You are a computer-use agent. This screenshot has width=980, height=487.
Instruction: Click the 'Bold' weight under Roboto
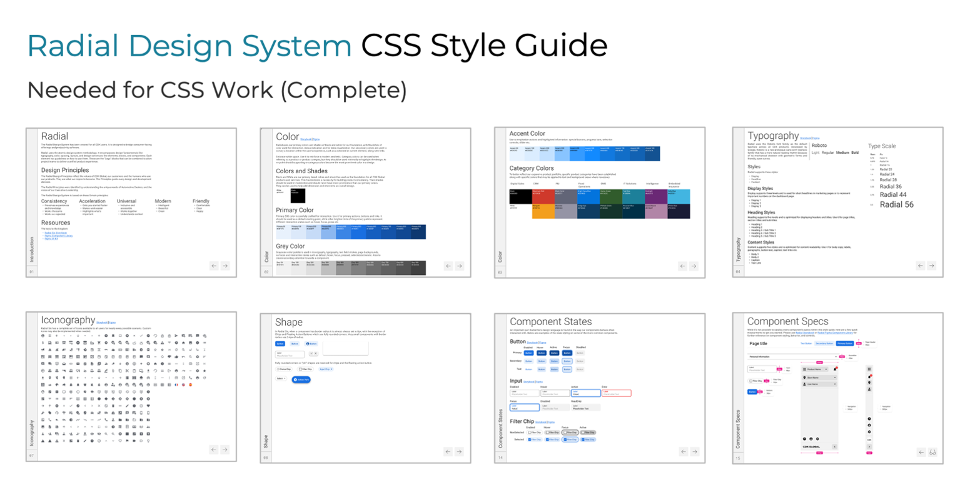coord(855,153)
